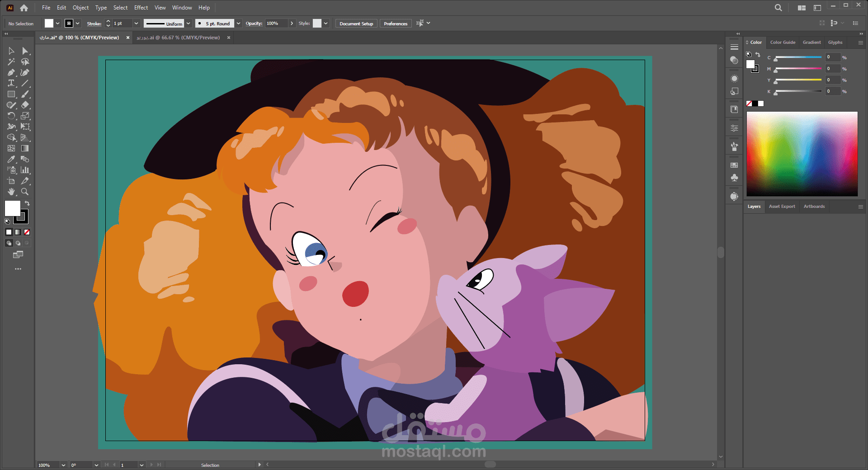Click the search magnifier in title bar
Screen dimensions: 868x470
(778, 8)
